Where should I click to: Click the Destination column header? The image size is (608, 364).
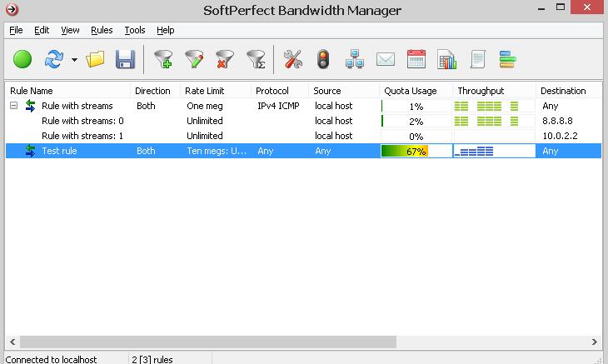point(569,91)
